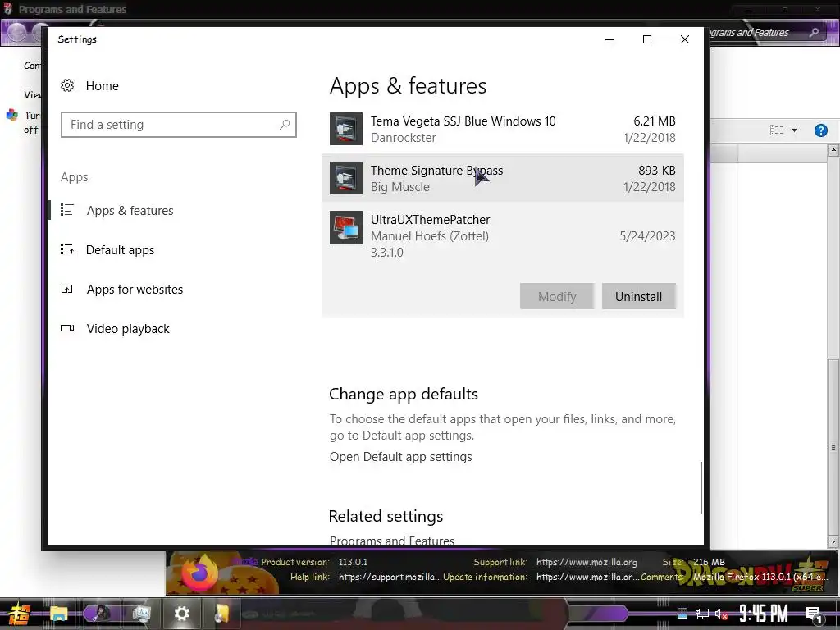This screenshot has height=630, width=840.
Task: Click the view layout icon in Programs and Features
Action: [777, 130]
